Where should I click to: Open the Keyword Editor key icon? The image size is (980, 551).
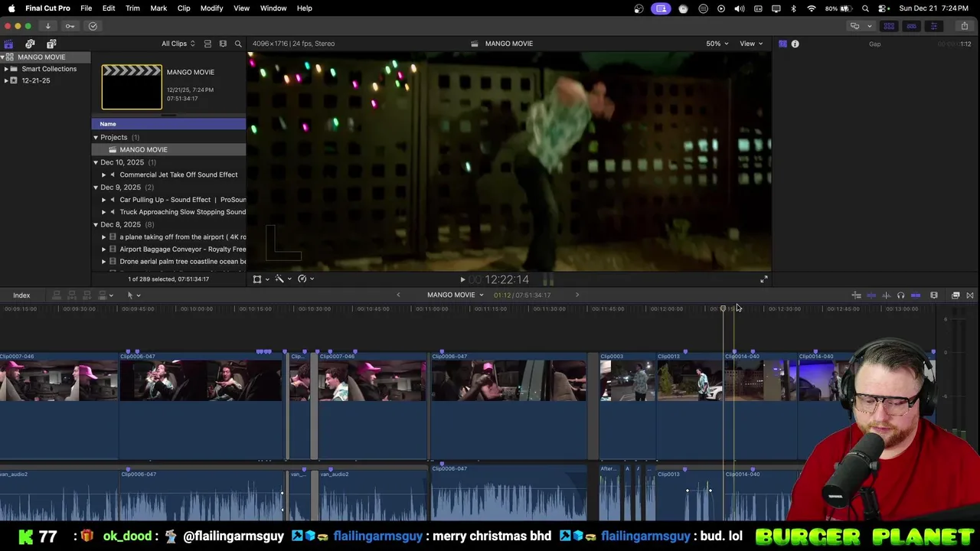(70, 26)
